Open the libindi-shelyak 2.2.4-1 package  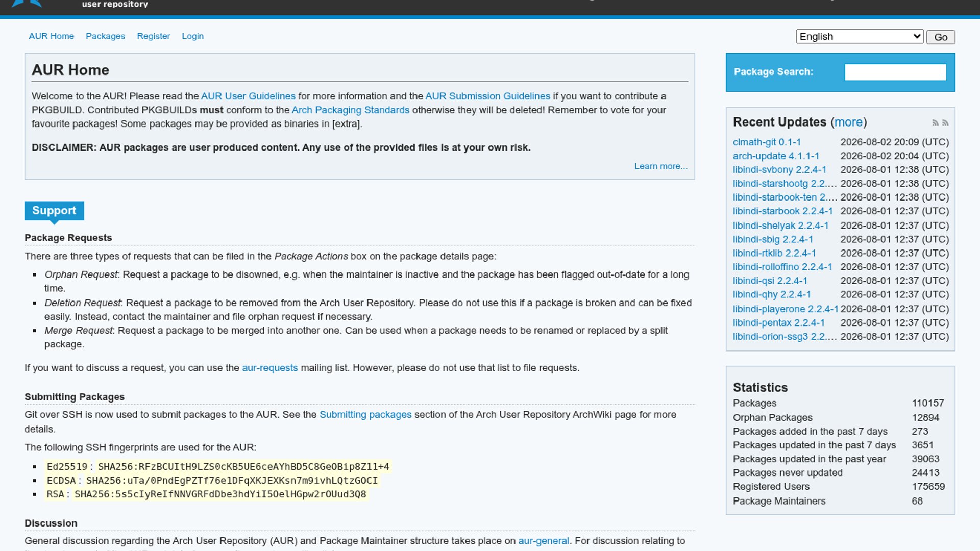[780, 226]
